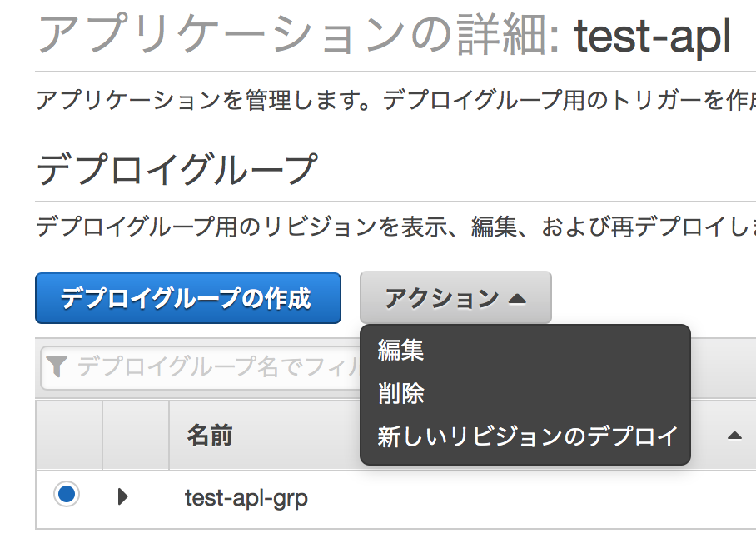Collapse the アクション dropdown menu

point(455,297)
